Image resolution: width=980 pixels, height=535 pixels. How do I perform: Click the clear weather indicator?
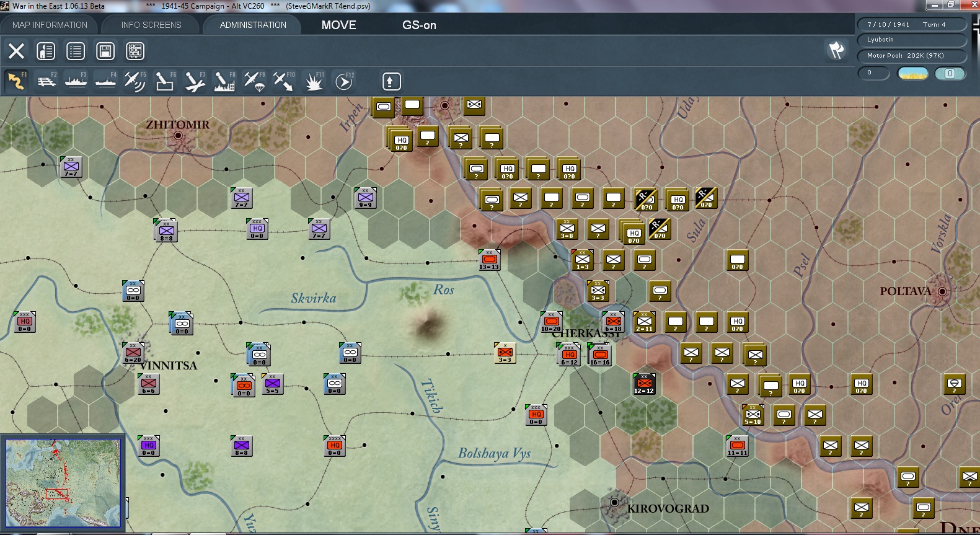913,73
